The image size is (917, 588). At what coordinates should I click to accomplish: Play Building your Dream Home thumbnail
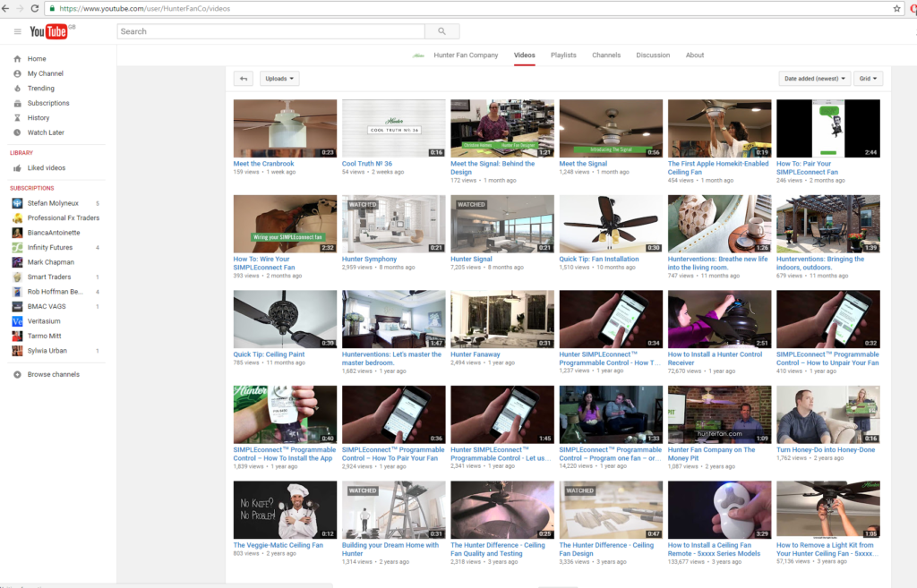tap(394, 509)
